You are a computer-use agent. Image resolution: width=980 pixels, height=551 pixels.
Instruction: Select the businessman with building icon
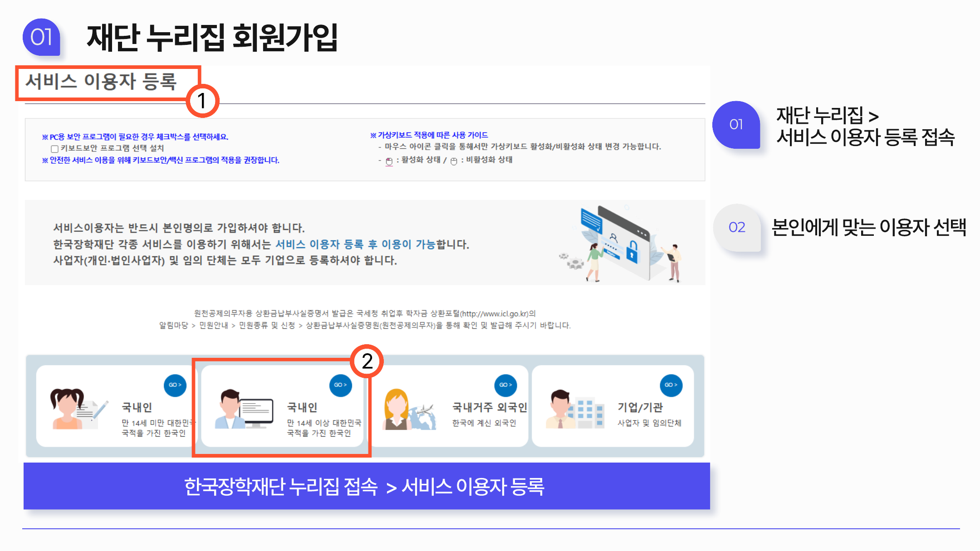click(x=575, y=409)
